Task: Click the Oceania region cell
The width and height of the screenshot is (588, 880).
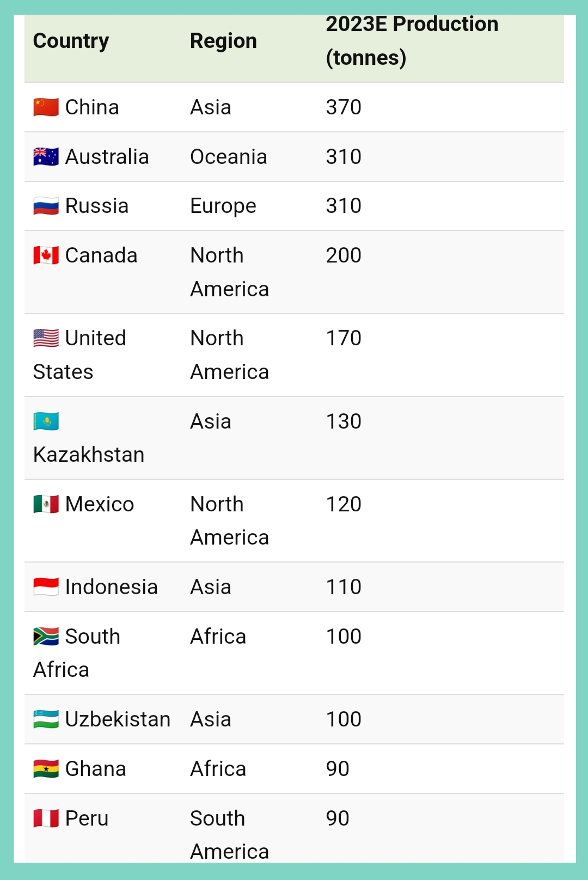Action: coord(229,157)
